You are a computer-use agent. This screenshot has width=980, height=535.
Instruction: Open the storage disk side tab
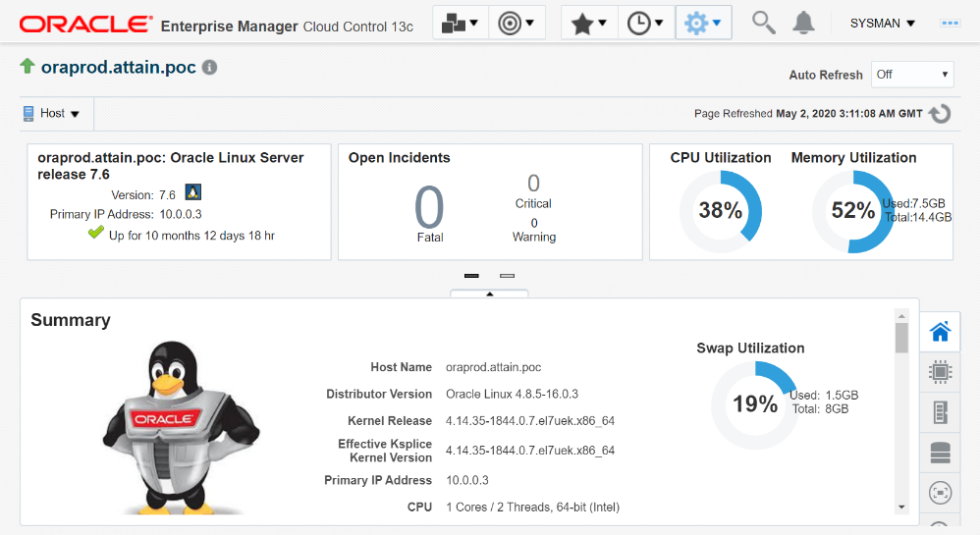(x=940, y=453)
